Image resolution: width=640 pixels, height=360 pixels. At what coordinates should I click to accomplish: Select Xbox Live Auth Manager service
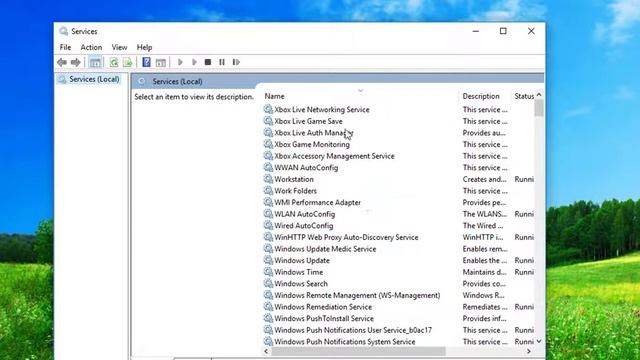[313, 133]
